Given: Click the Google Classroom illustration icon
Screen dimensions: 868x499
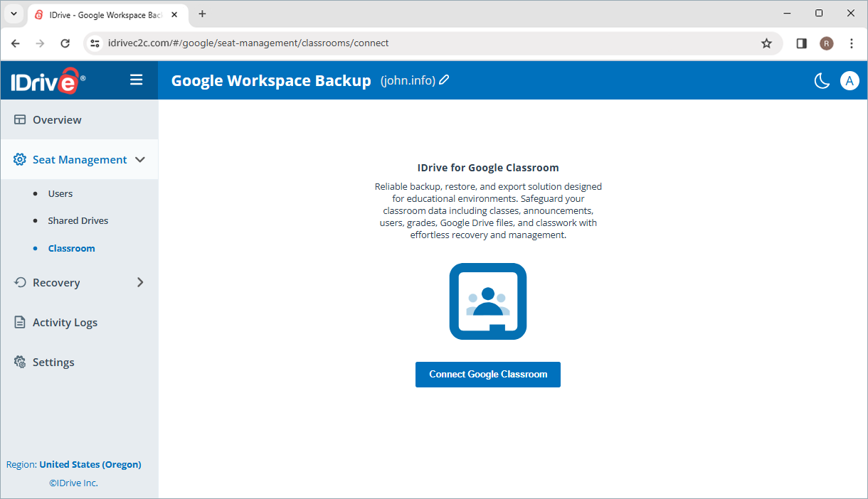Looking at the screenshot, I should pyautogui.click(x=487, y=301).
